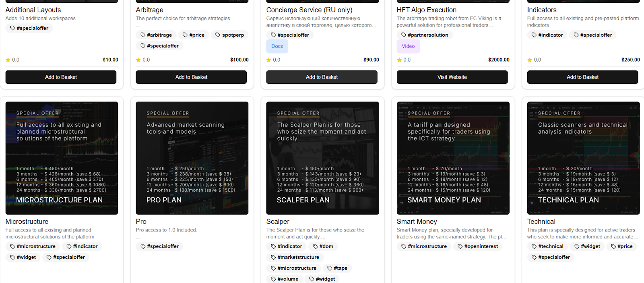
Task: Click the $2000.00 price on HFT card
Action: [499, 60]
